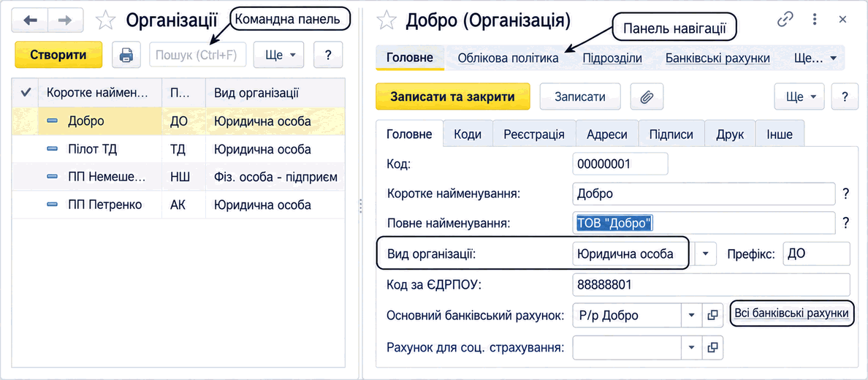Open help in the Організації list panel
The image size is (868, 380).
pyautogui.click(x=328, y=55)
